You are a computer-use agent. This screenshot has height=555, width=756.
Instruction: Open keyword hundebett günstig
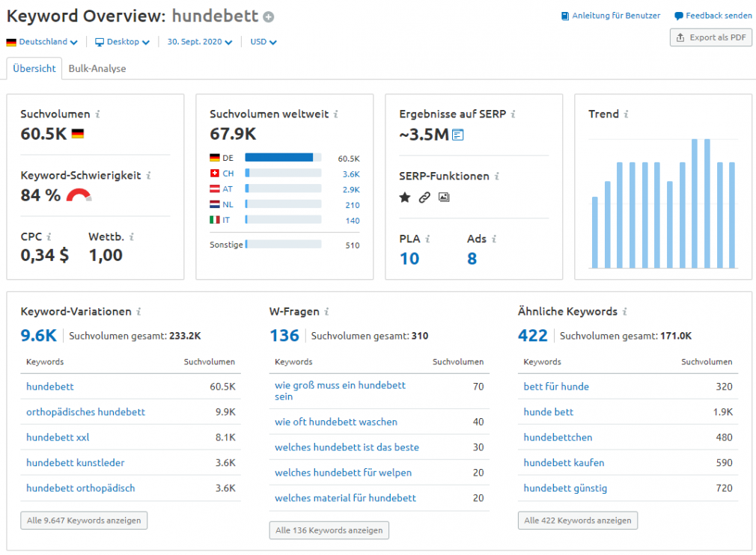click(565, 488)
